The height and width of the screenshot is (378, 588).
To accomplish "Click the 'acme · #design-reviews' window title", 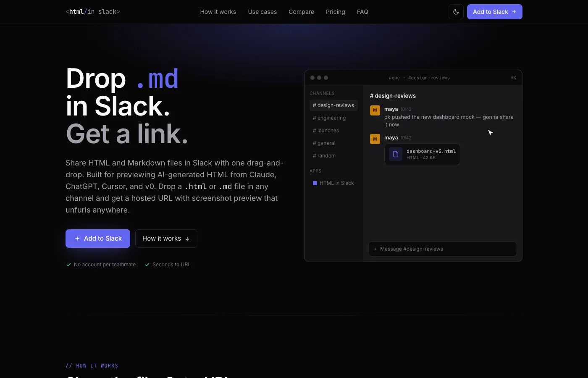I will (419, 78).
